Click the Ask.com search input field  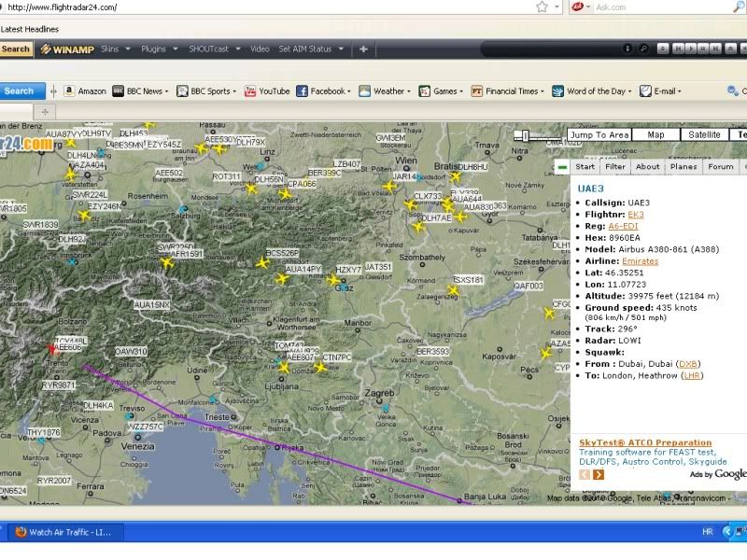point(662,7)
